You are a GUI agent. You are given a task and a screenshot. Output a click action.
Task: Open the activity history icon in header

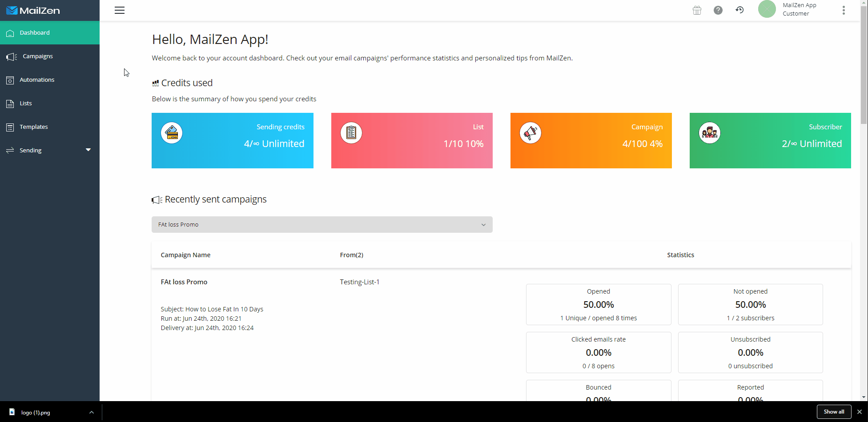click(x=739, y=10)
